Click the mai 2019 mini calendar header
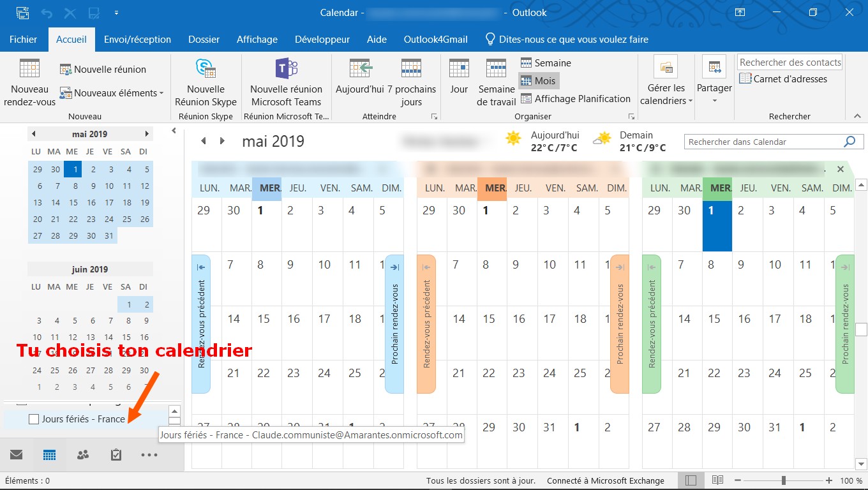This screenshot has height=490, width=868. [90, 134]
